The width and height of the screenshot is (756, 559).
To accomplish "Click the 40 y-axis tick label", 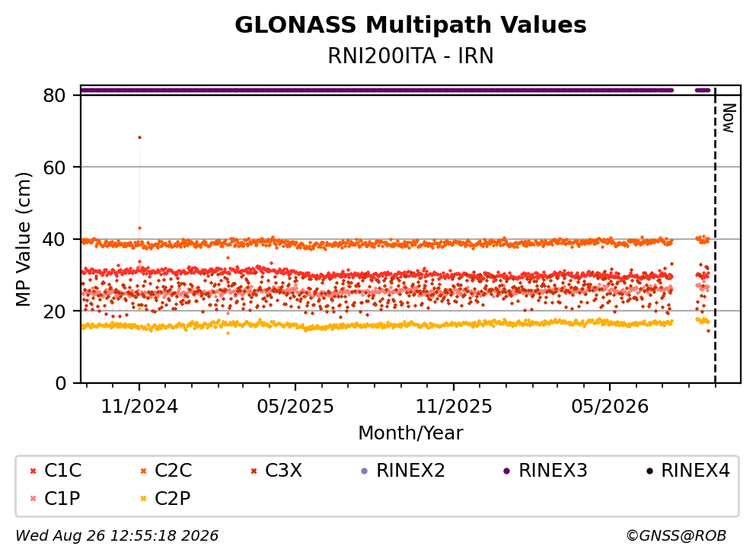I will pos(54,239).
